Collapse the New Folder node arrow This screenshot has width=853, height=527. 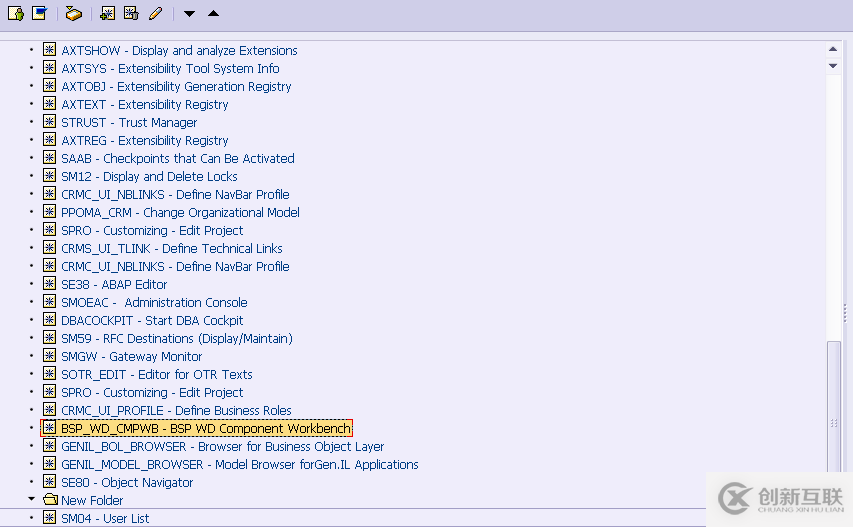coord(32,499)
